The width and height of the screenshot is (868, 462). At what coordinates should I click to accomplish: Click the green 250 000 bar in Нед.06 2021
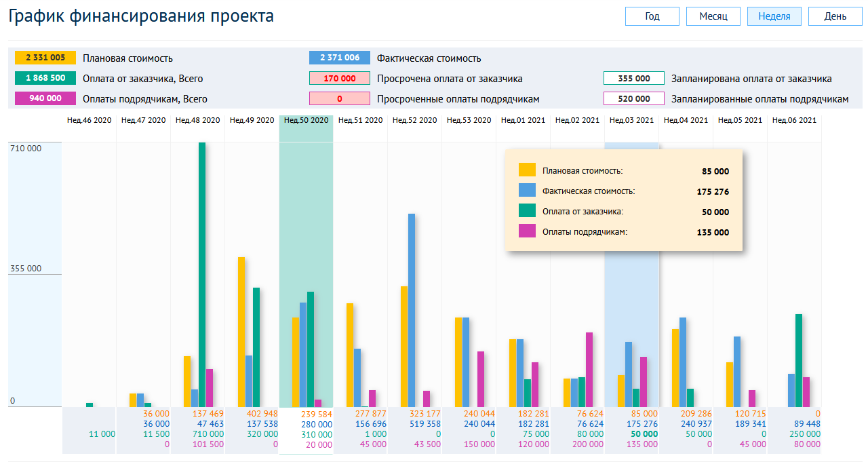[x=799, y=360]
